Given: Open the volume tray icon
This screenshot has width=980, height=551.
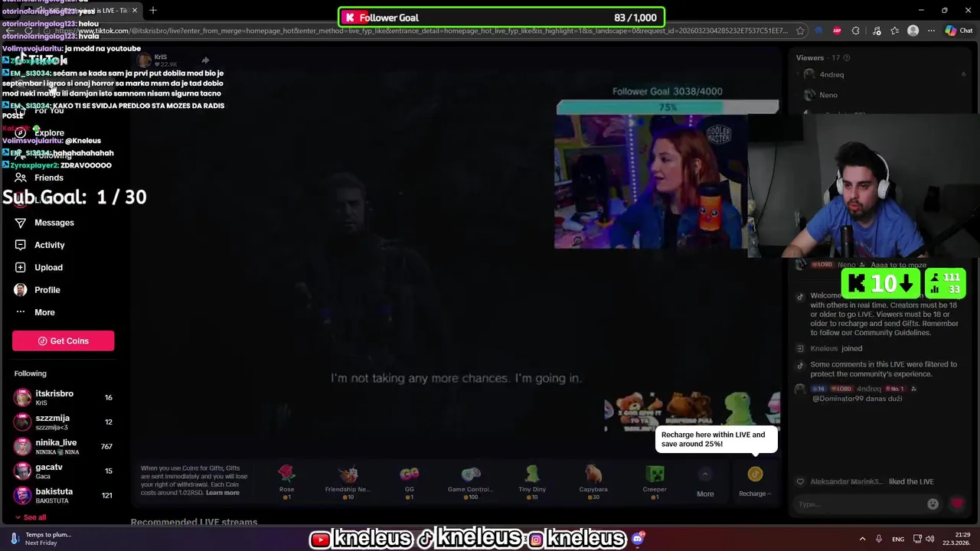Looking at the screenshot, I should click(x=929, y=539).
